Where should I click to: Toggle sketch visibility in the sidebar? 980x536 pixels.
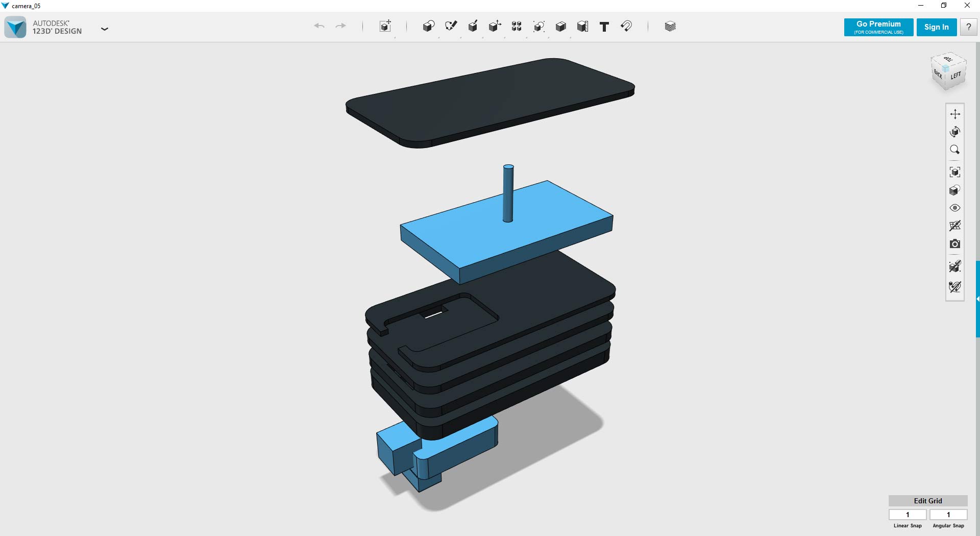click(x=955, y=226)
